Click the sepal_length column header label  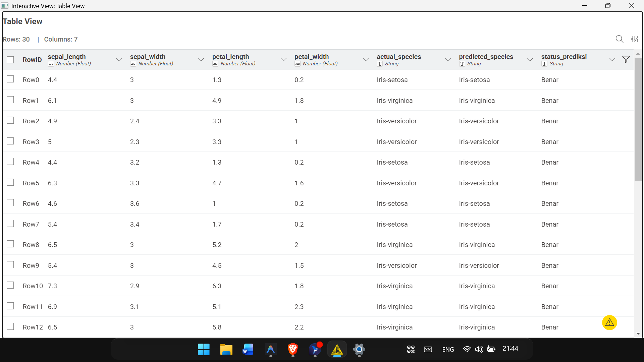pos(67,57)
